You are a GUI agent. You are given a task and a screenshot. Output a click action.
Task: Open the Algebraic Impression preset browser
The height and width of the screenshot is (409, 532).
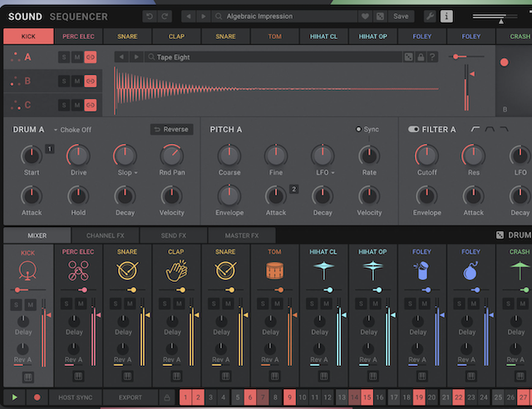coord(284,17)
